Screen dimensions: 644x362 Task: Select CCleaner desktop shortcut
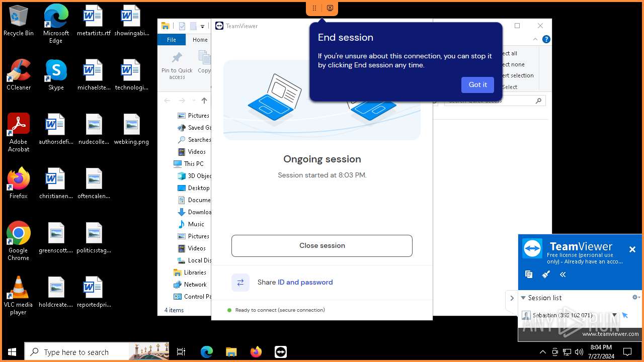(x=19, y=75)
